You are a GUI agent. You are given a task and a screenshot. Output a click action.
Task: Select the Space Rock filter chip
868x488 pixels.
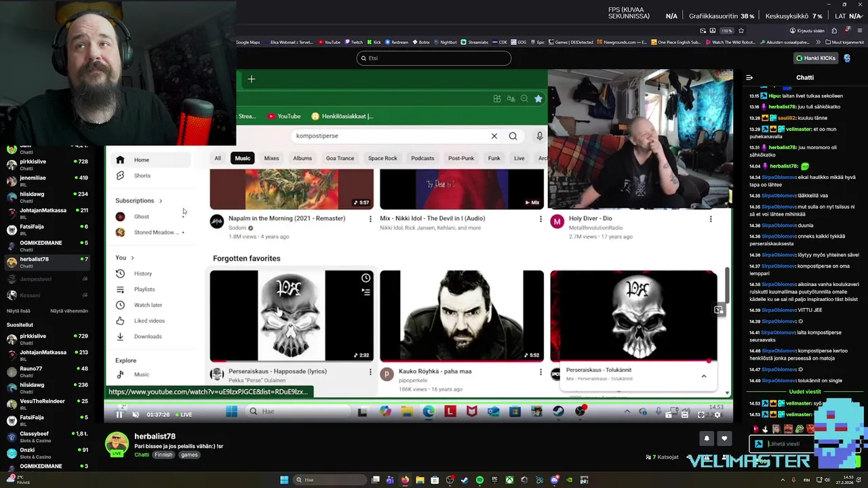point(382,158)
